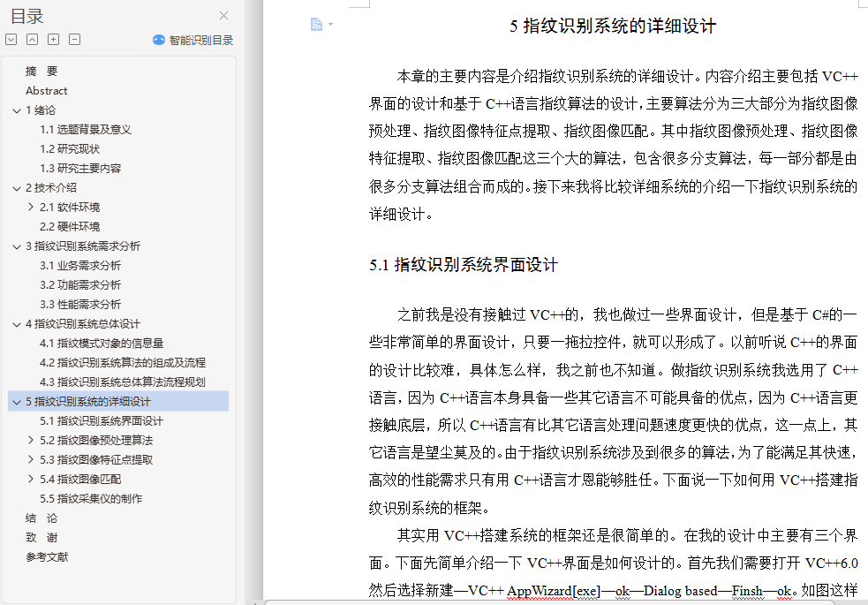Image resolution: width=868 pixels, height=605 pixels.
Task: Go to 1.1 选题背景及意义
Action: (x=86, y=130)
